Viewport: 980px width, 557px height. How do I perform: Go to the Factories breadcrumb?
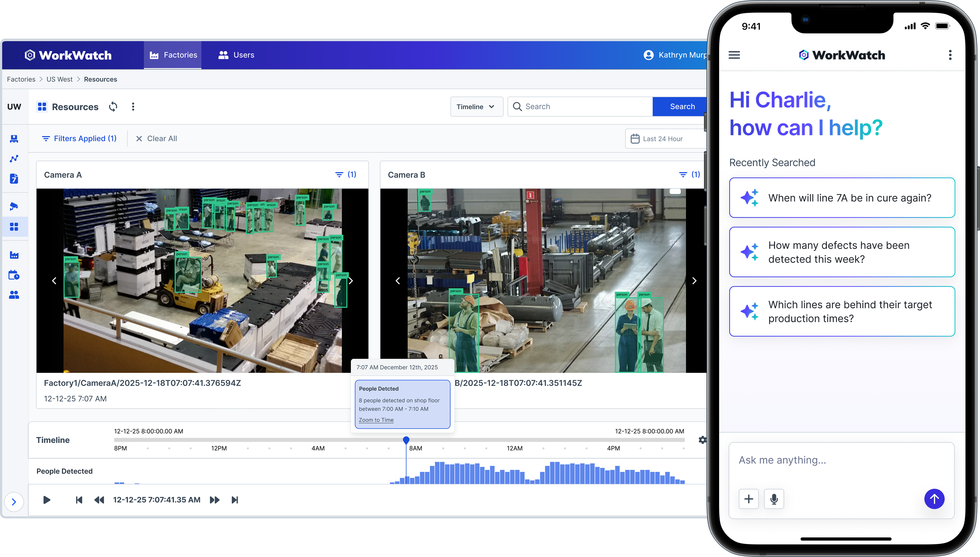[21, 79]
